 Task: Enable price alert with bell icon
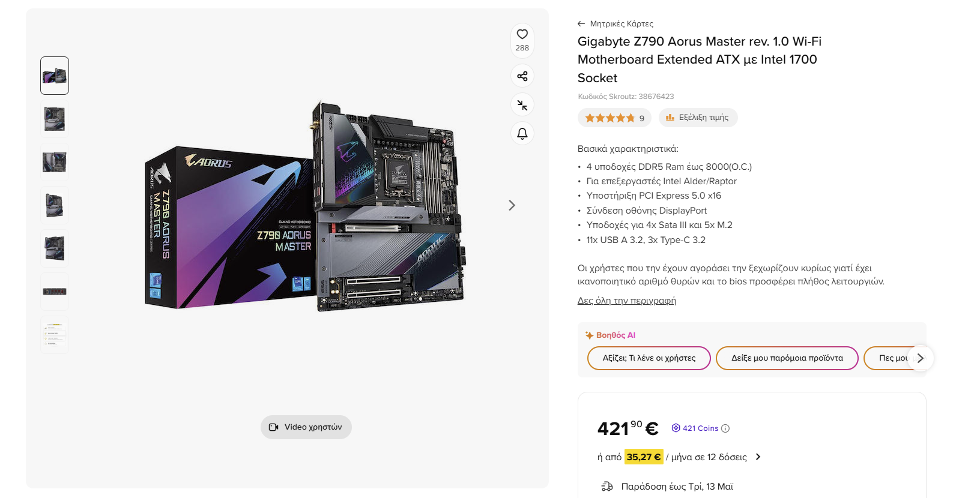(x=522, y=133)
